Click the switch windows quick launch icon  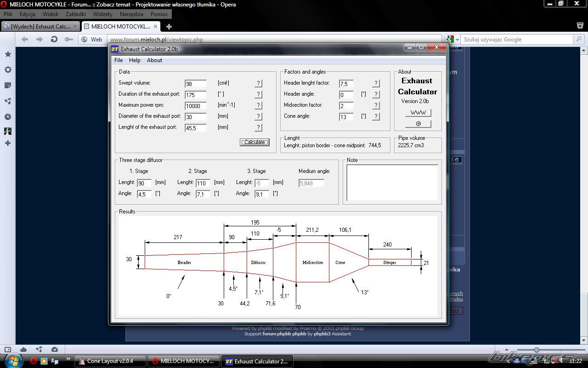click(x=55, y=361)
